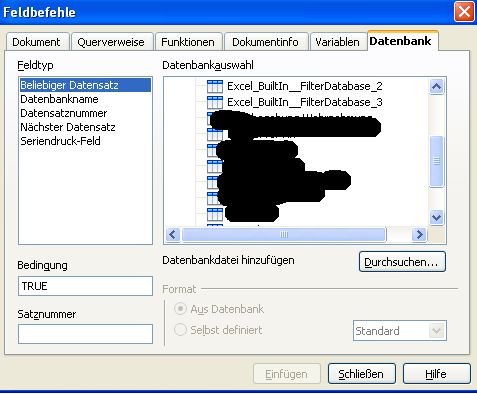Select Nächster Datensatz field type
Viewport: 477px width, 394px height.
(85, 127)
